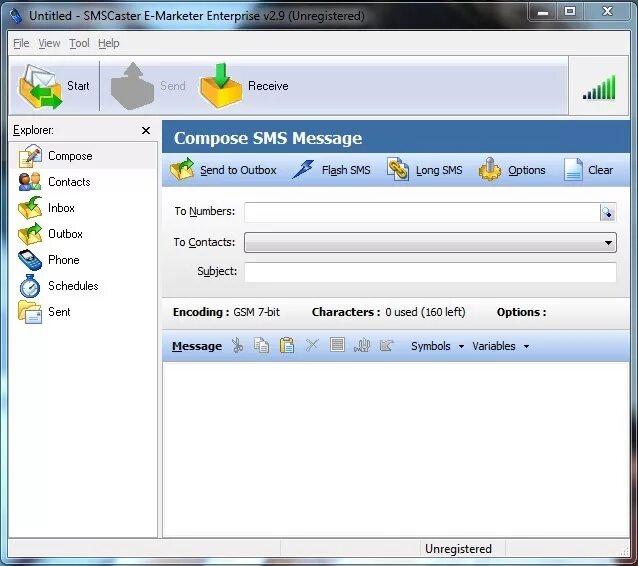Enable Flash SMS mode
Viewport: 638px width, 566px height.
[331, 170]
